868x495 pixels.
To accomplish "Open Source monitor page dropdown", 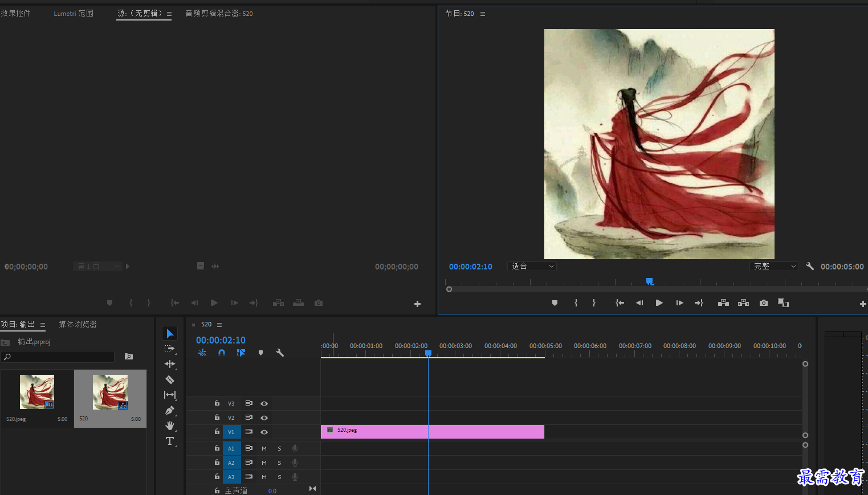I will click(x=97, y=266).
